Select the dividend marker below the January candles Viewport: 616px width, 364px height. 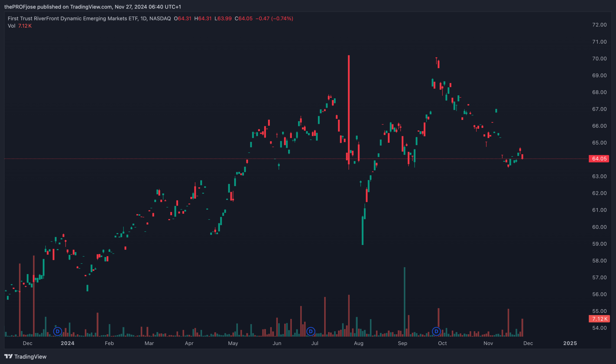tap(57, 332)
